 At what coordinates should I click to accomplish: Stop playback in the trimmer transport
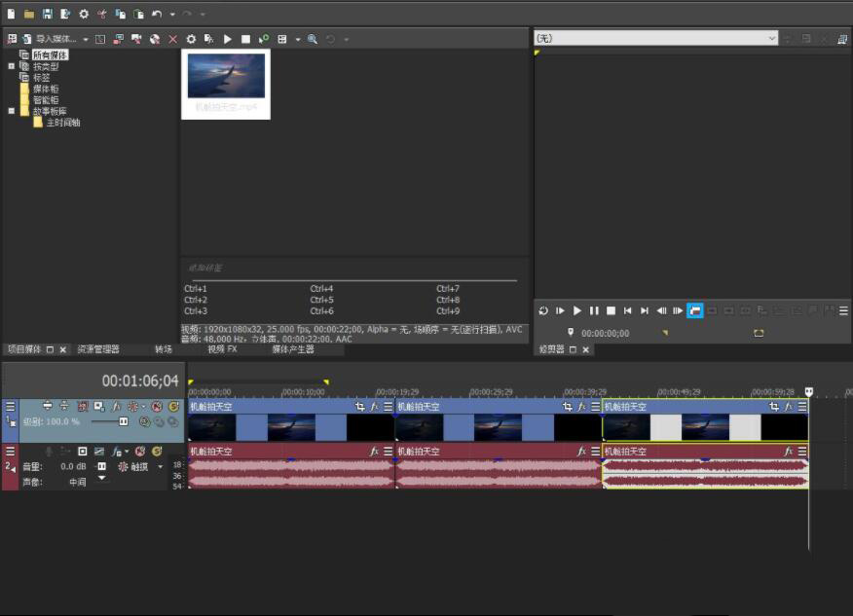pos(611,310)
